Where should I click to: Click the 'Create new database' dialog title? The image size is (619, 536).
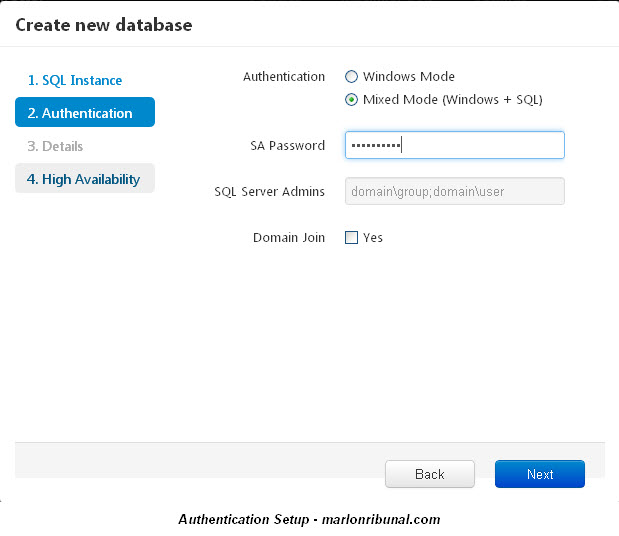tap(104, 23)
